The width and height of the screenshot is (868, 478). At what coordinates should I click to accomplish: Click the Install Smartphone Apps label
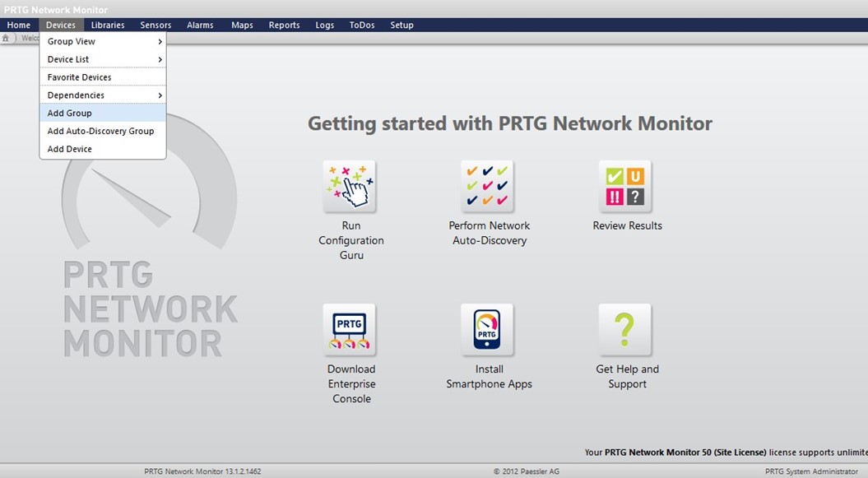click(490, 376)
